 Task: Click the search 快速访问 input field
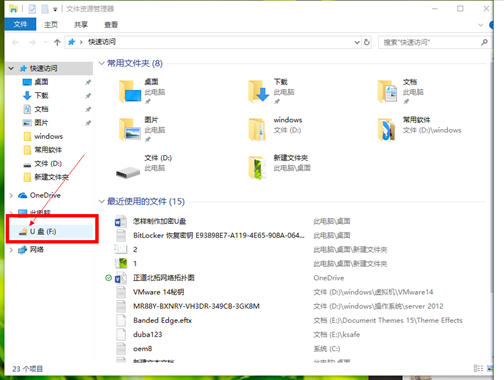(x=430, y=42)
